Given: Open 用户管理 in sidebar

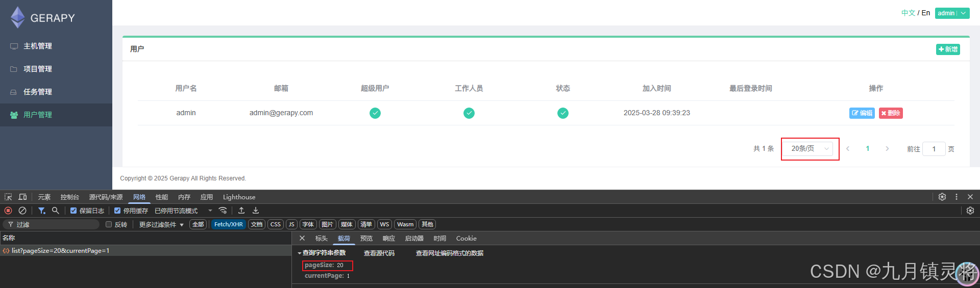Looking at the screenshot, I should pos(56,115).
